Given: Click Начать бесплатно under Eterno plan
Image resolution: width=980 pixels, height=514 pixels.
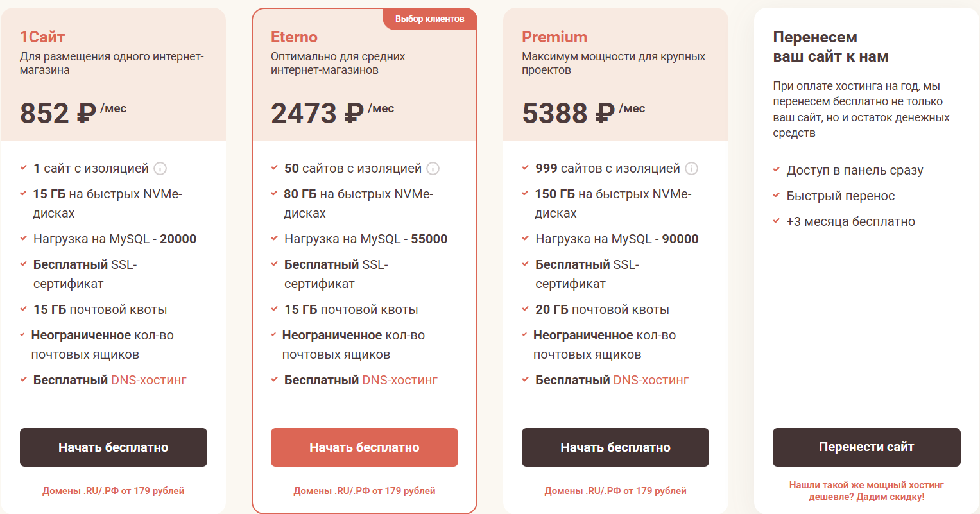Looking at the screenshot, I should [x=365, y=447].
